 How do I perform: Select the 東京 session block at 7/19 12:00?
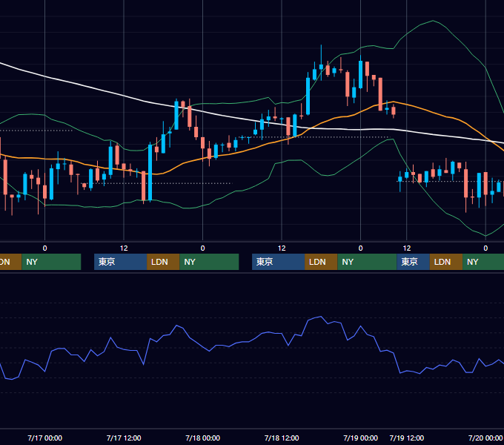click(x=414, y=262)
